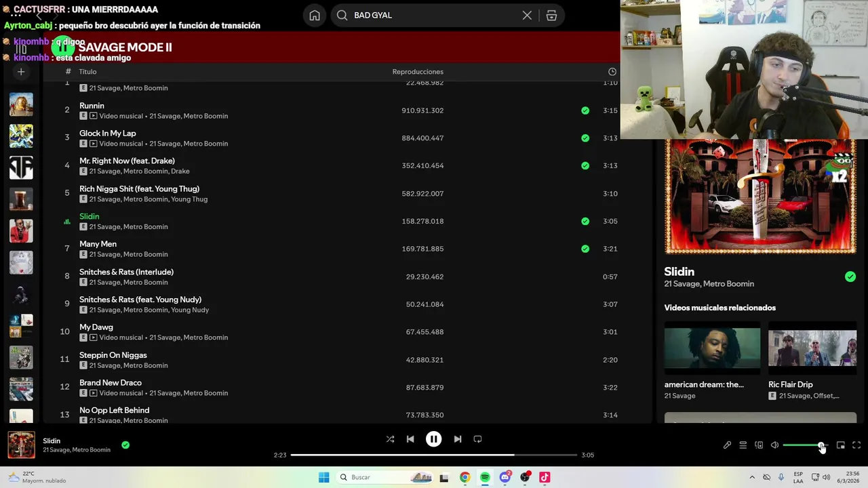Toggle repeat mode

click(477, 439)
